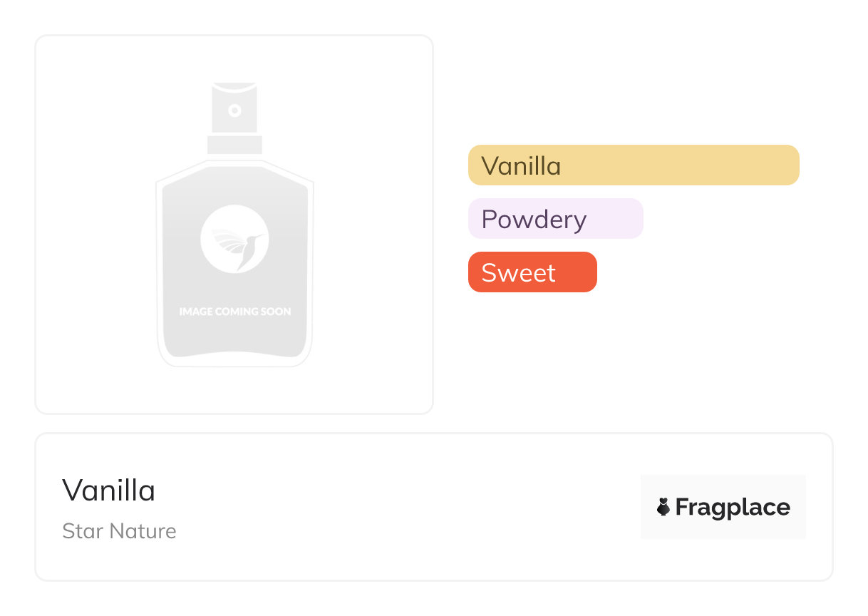The width and height of the screenshot is (868, 616).
Task: Click the Fragplace wordmark text
Action: coord(733,507)
